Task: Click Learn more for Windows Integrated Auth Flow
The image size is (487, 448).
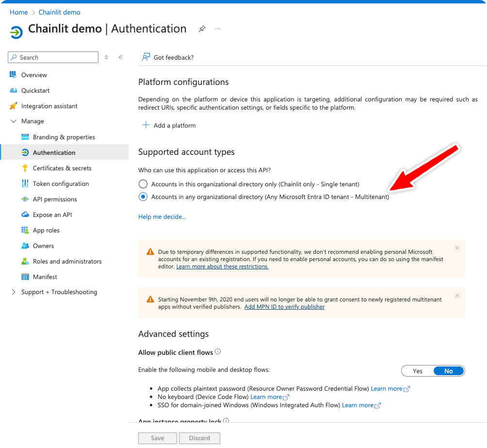Action: 357,405
